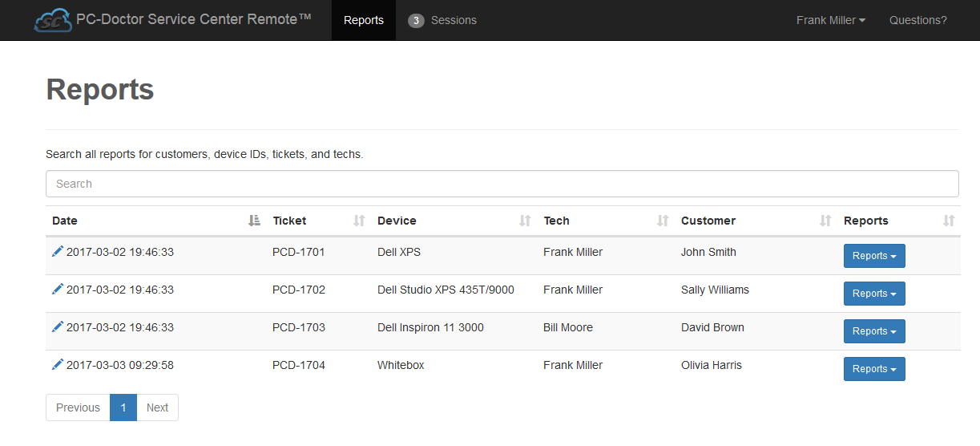Click device cell Dell XPS
This screenshot has height=446, width=980.
(399, 252)
